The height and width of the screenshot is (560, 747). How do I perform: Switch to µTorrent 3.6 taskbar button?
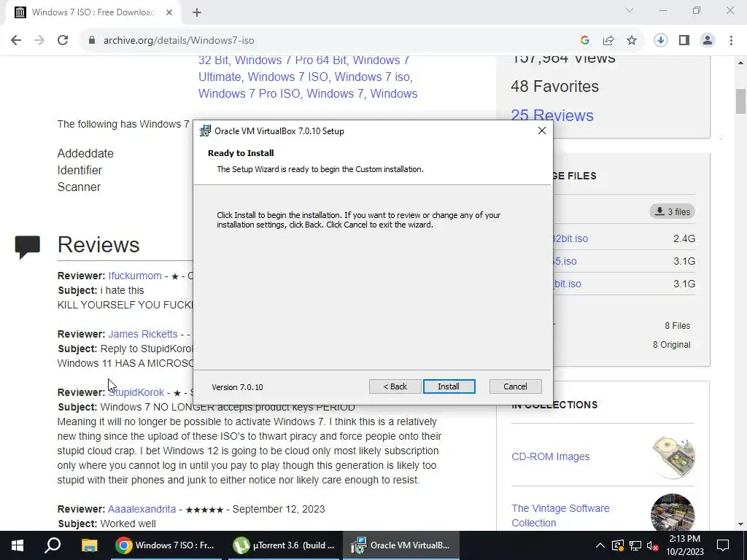click(283, 545)
